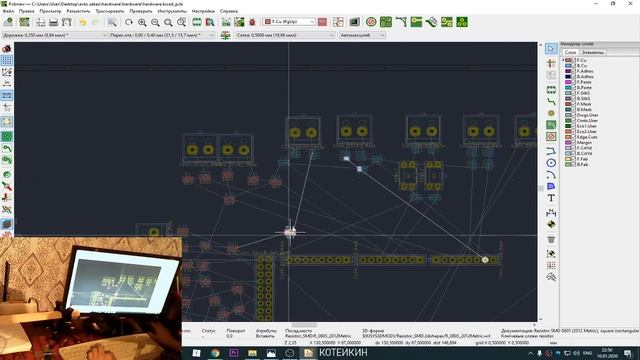Open the auto zoom dropdown

[x=362, y=35]
